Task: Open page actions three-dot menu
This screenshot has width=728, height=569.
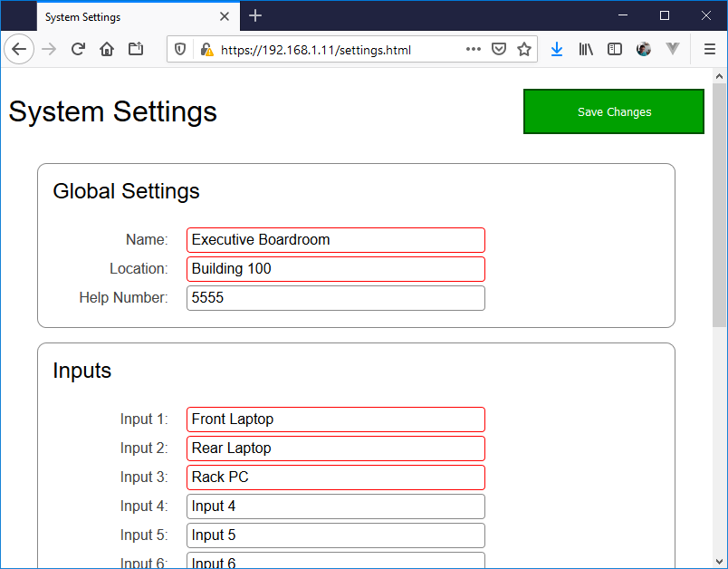Action: pyautogui.click(x=474, y=50)
